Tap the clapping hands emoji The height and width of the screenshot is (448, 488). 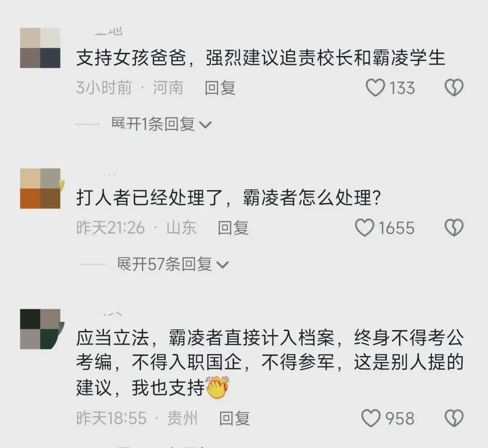(217, 387)
